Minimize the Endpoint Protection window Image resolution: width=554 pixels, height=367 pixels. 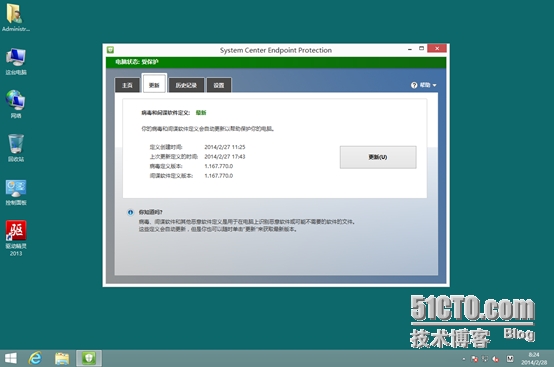410,49
